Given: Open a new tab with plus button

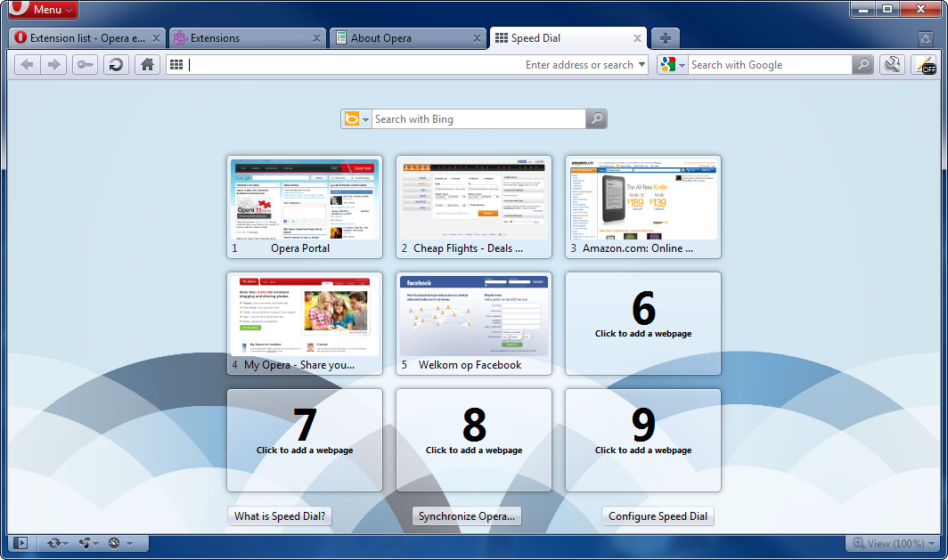Looking at the screenshot, I should pyautogui.click(x=665, y=38).
